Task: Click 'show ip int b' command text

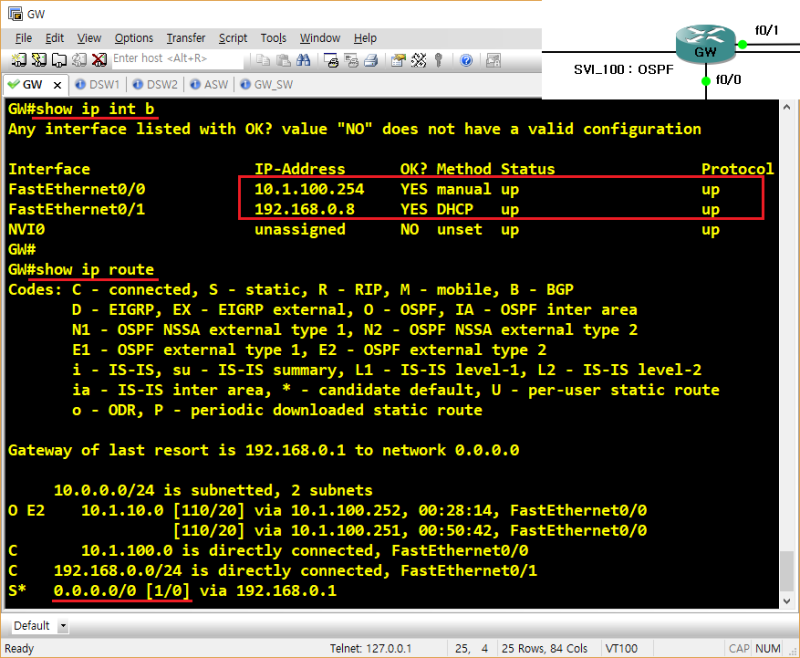Action: 95,109
